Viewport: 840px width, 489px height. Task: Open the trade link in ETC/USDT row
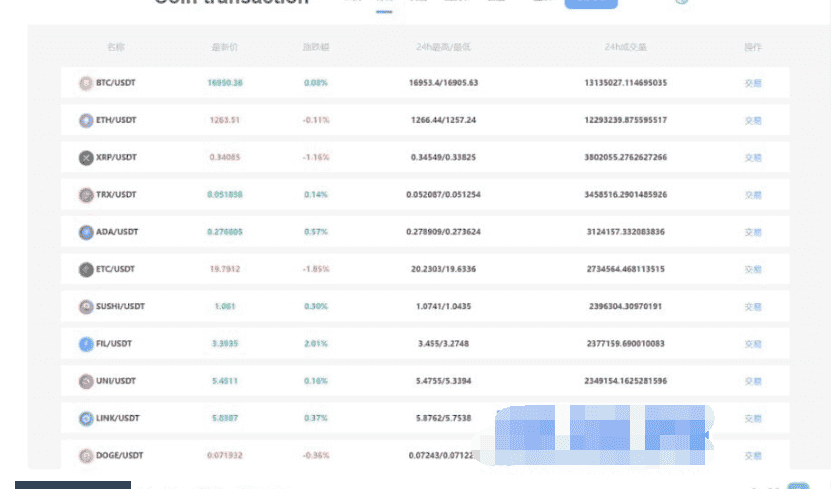pos(753,269)
